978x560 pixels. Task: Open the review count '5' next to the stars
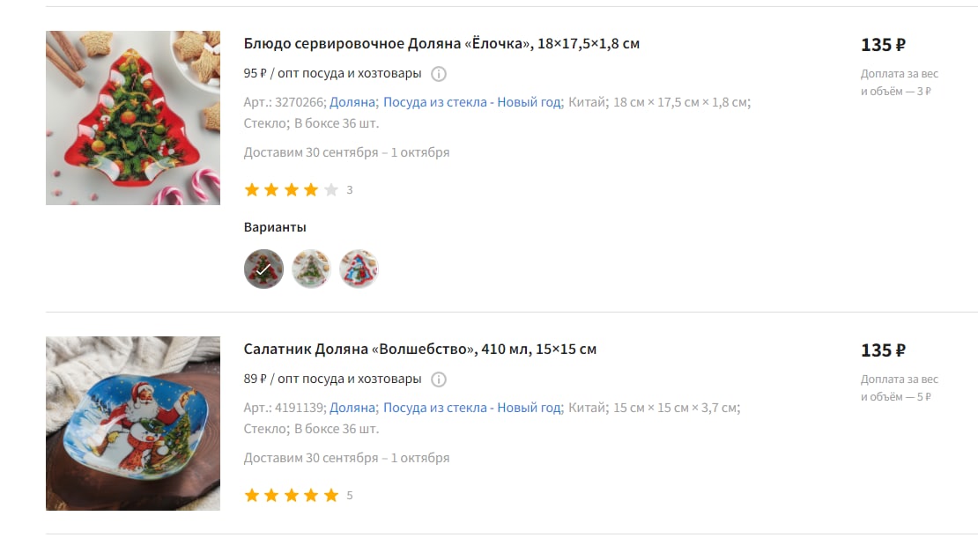(349, 496)
